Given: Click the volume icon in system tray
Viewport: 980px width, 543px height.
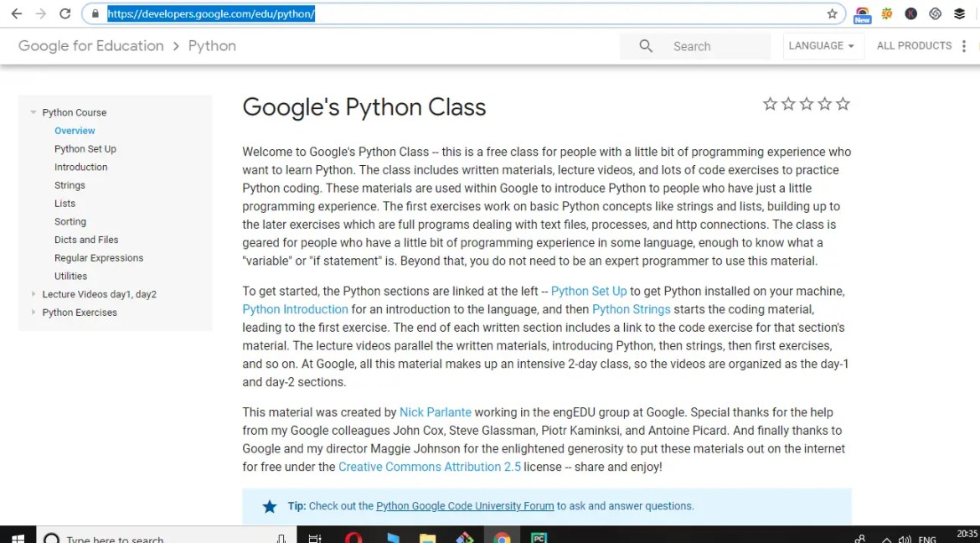Looking at the screenshot, I should click(x=904, y=540).
